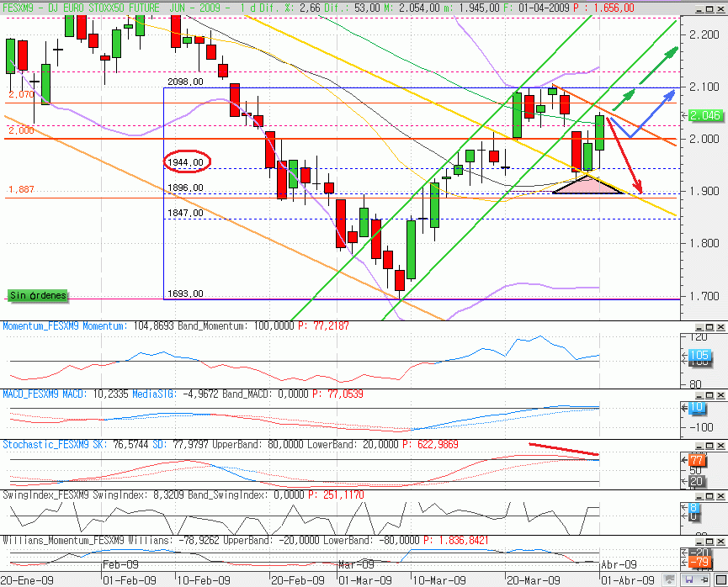Click the orange '2,070' resistance label
The height and width of the screenshot is (587, 728).
21,95
